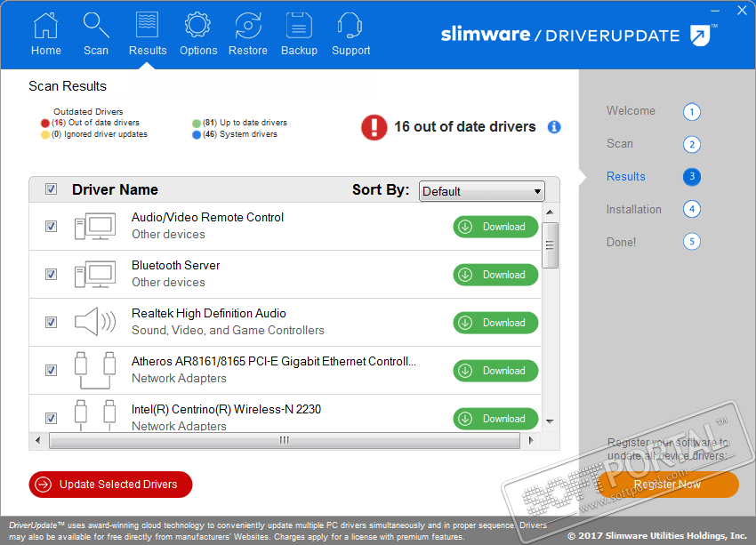
Task: Open the Options tab label
Action: point(198,51)
